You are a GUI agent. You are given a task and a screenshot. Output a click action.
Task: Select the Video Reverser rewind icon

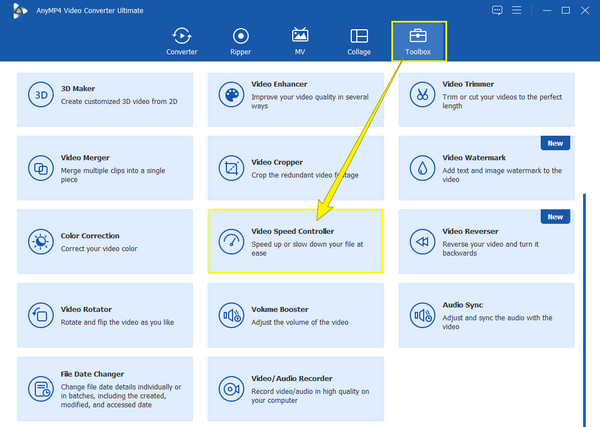[422, 242]
